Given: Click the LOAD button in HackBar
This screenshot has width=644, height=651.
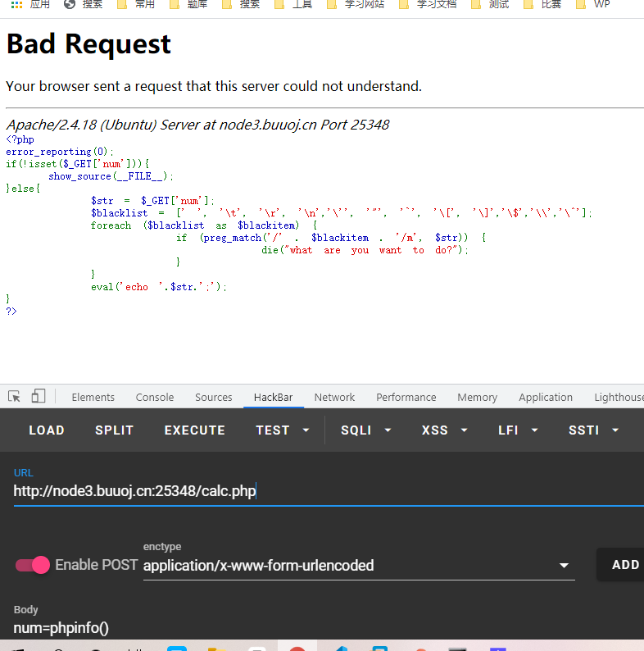Looking at the screenshot, I should [x=47, y=430].
